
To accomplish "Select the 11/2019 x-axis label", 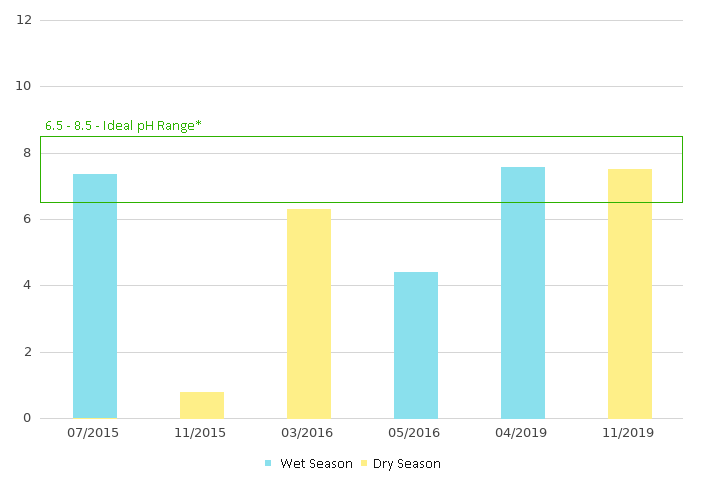I will click(630, 433).
